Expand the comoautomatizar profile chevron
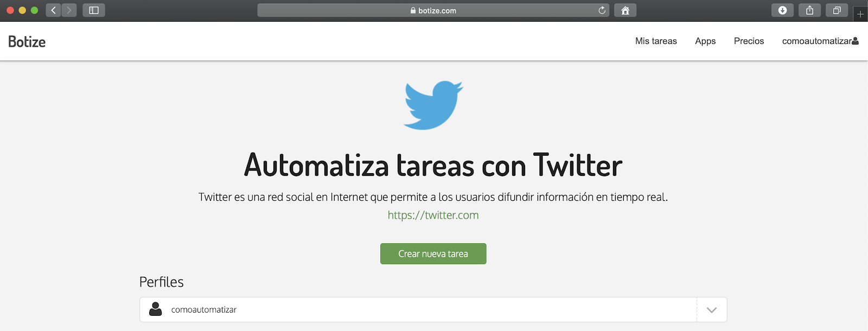The height and width of the screenshot is (331, 868). pyautogui.click(x=712, y=310)
